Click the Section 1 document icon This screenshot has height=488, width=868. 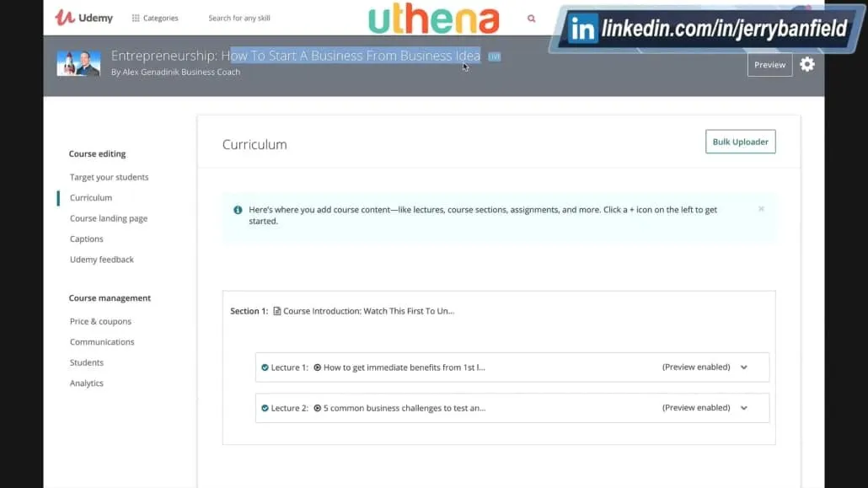pos(276,311)
